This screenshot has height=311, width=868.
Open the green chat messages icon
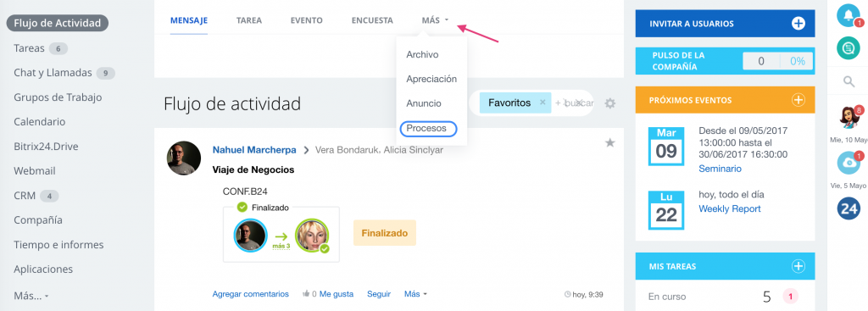(x=848, y=48)
